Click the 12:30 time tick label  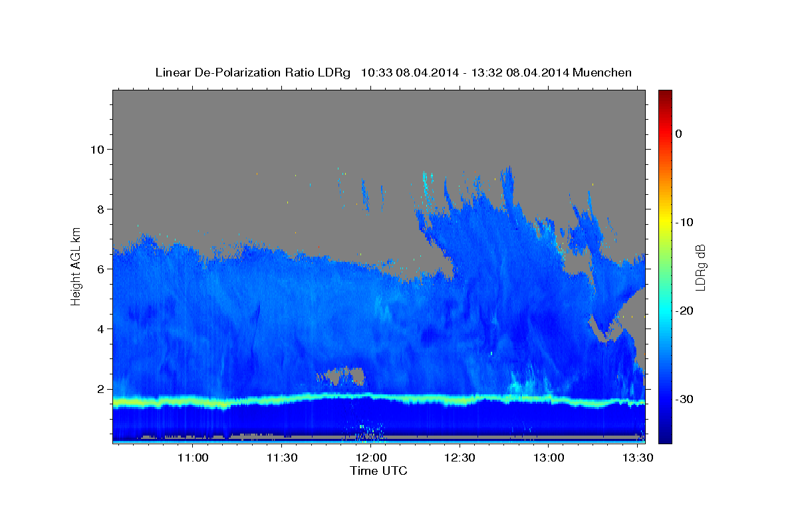click(460, 458)
